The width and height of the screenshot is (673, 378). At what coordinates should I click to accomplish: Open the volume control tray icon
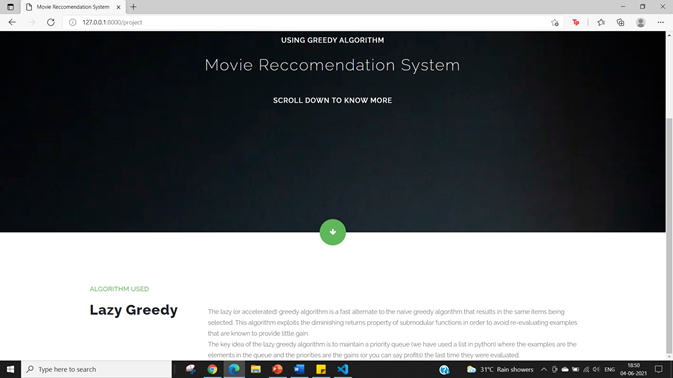[x=596, y=369]
